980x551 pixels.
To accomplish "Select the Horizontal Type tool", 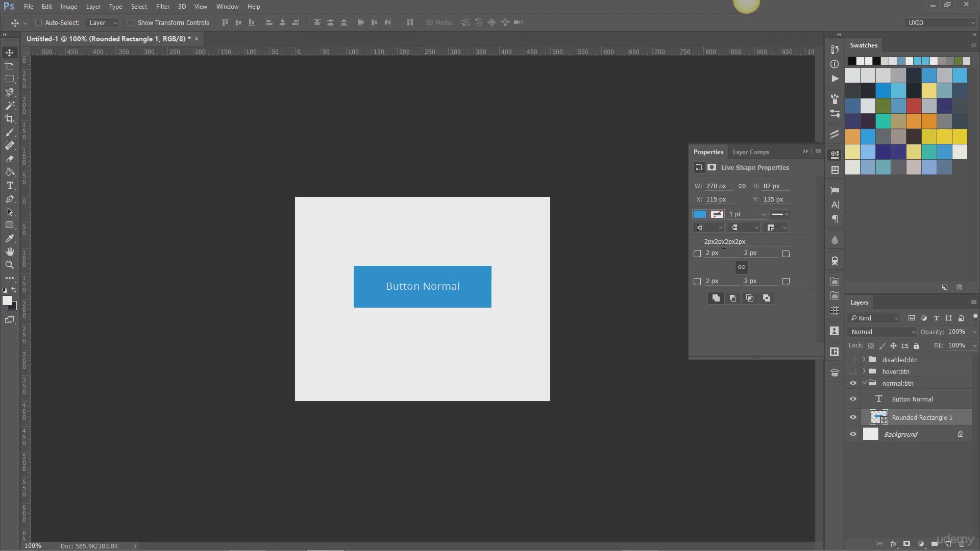I will 10,185.
